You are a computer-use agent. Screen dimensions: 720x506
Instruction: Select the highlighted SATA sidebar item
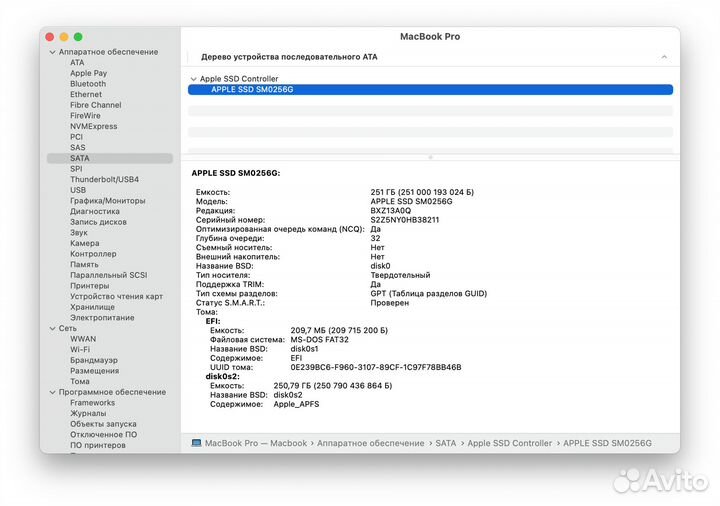click(x=110, y=158)
